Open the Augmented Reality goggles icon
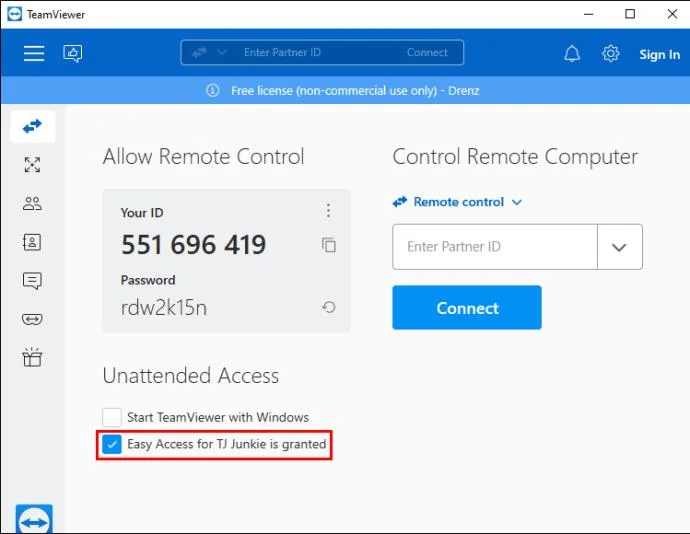690x534 pixels. tap(33, 319)
